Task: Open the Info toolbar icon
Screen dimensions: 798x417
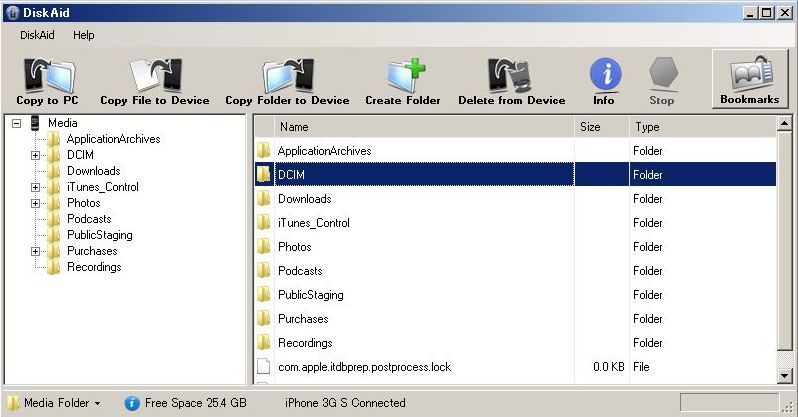Action: 605,74
